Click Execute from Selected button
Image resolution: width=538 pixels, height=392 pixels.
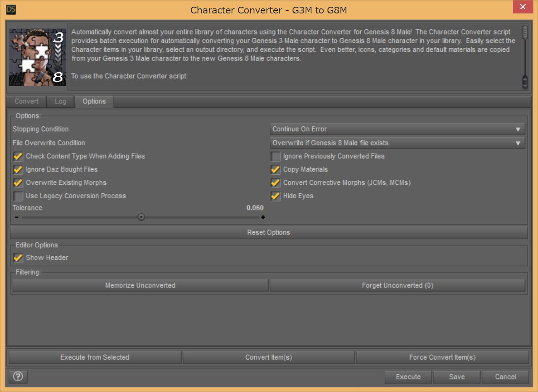click(x=95, y=357)
